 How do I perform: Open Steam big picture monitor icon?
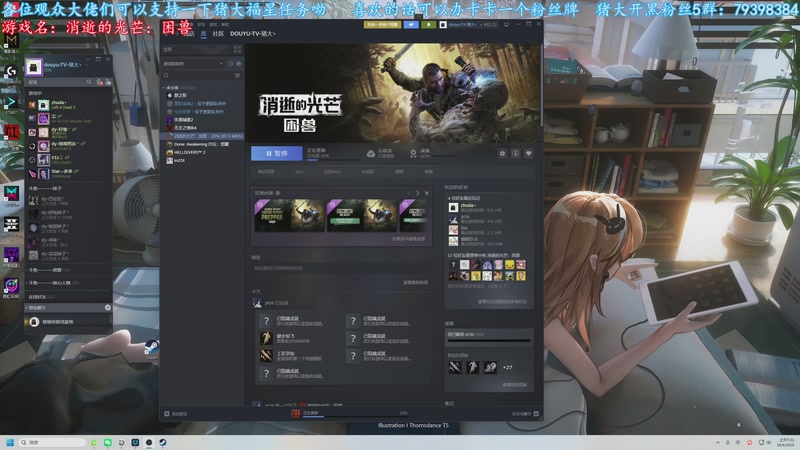(507, 24)
